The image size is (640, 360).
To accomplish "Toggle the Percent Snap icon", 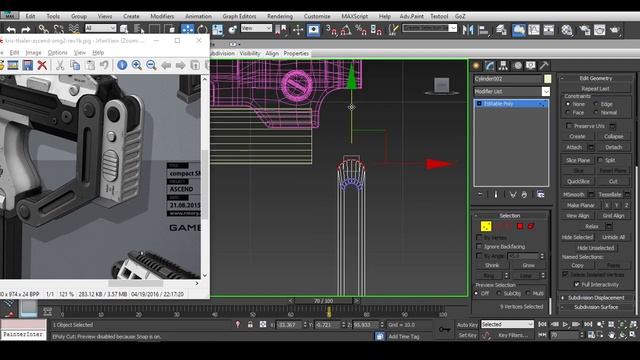I will [x=361, y=29].
